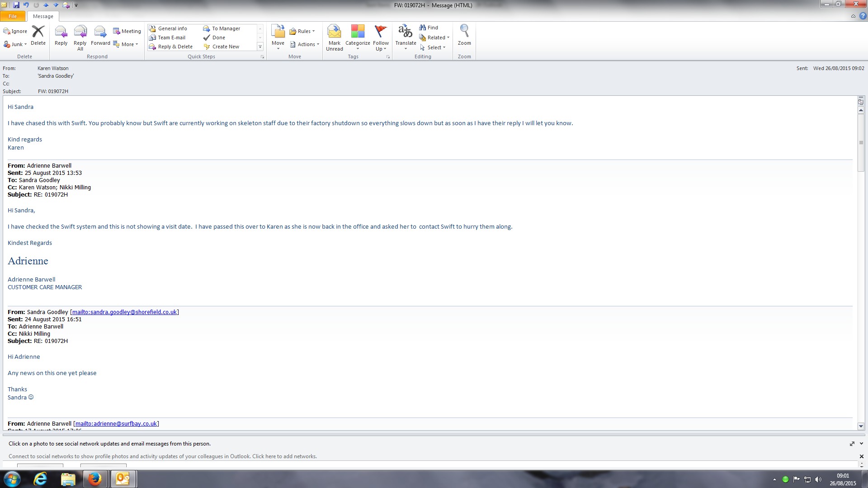Select the Message ribbon tab
This screenshot has height=488, width=868.
point(43,16)
